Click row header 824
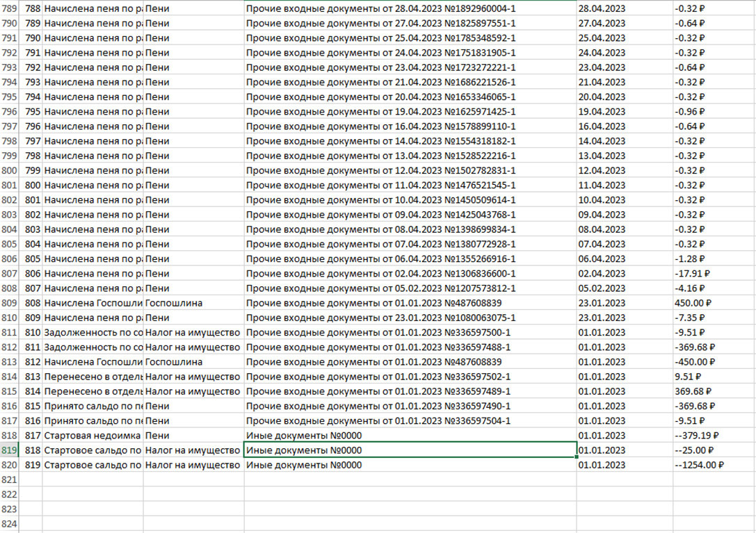Screen dimensions: 756x533 (8, 525)
